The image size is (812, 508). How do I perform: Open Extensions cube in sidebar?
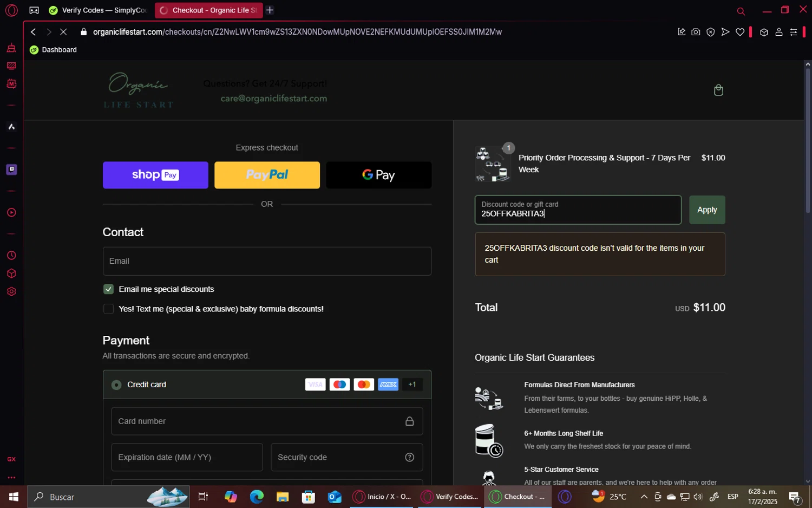(x=11, y=273)
